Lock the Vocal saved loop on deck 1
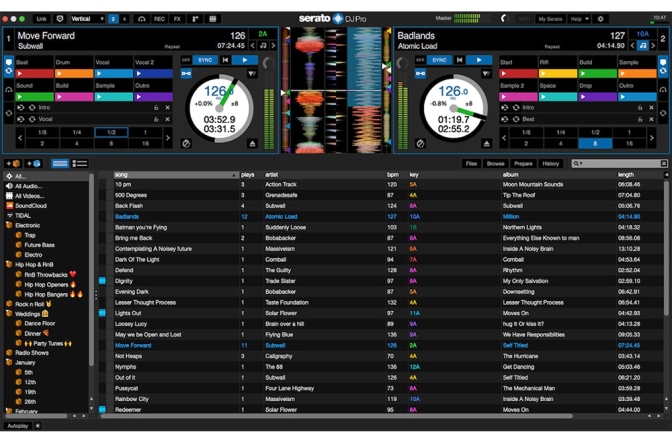 (156, 119)
